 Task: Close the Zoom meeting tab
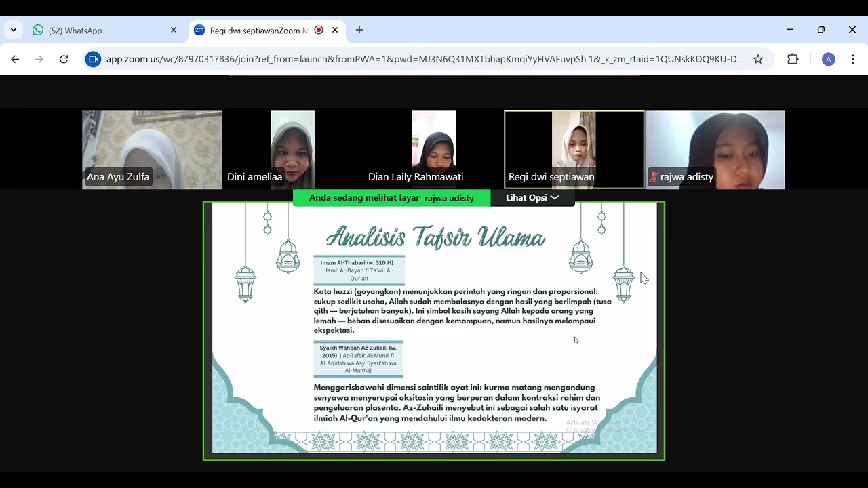[x=335, y=30]
